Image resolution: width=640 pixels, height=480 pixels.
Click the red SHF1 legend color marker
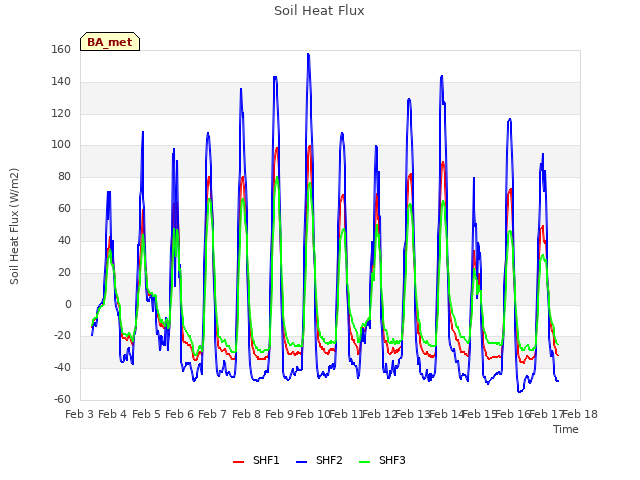point(238,462)
